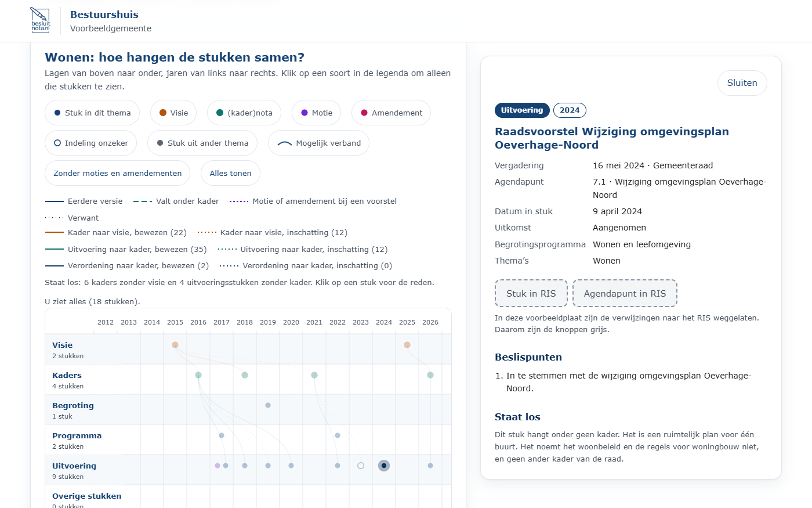Image resolution: width=812 pixels, height=508 pixels.
Task: Click the 'Uitvoering' row label in chart
Action: [74, 466]
